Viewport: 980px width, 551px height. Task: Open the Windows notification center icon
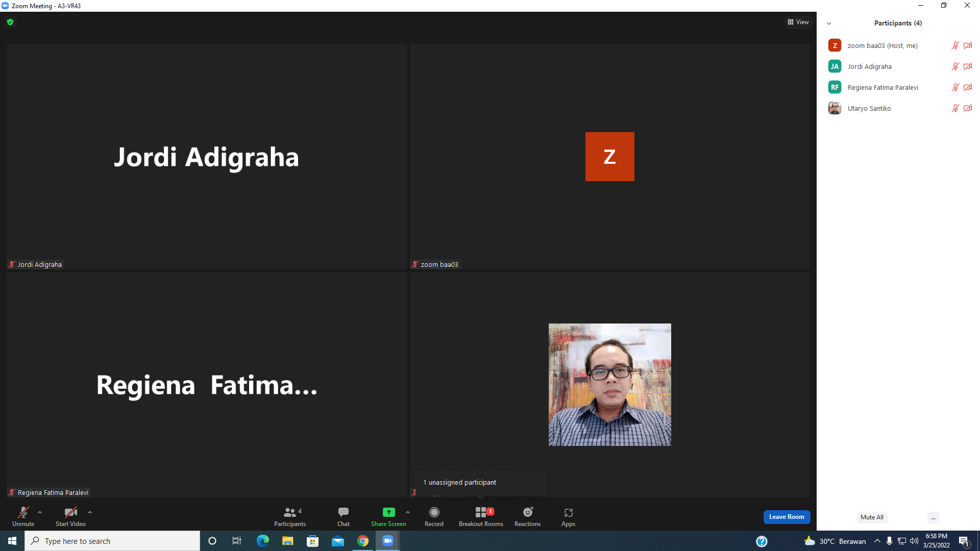tap(964, 541)
